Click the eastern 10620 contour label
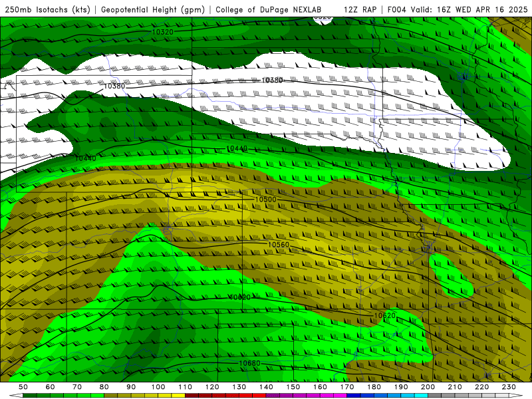This screenshot has height=399, width=532. pyautogui.click(x=385, y=315)
